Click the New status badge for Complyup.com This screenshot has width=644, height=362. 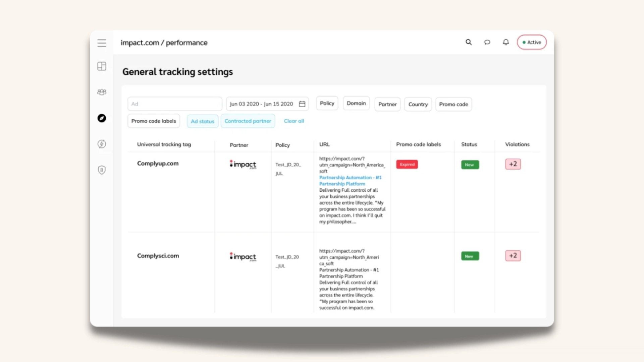470,165
